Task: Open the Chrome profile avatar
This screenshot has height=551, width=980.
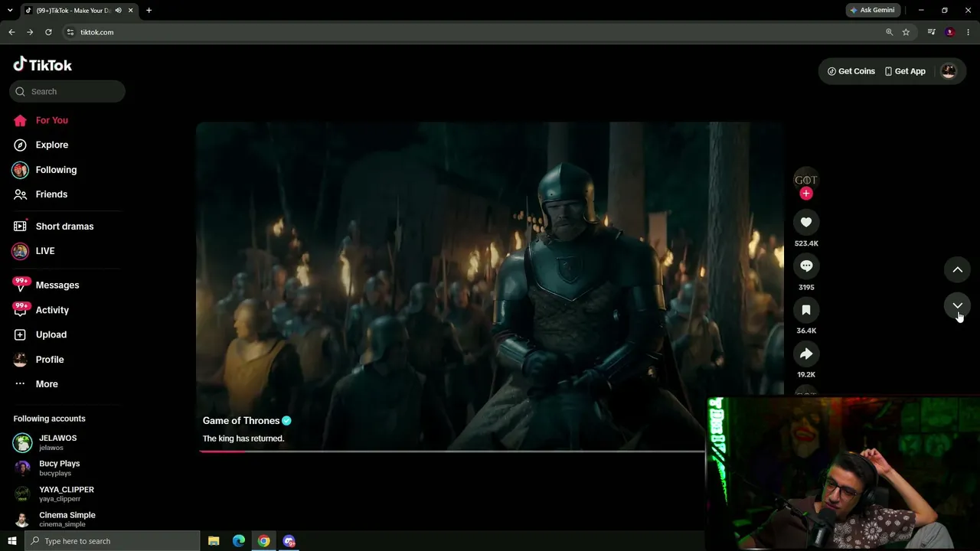Action: coord(950,32)
